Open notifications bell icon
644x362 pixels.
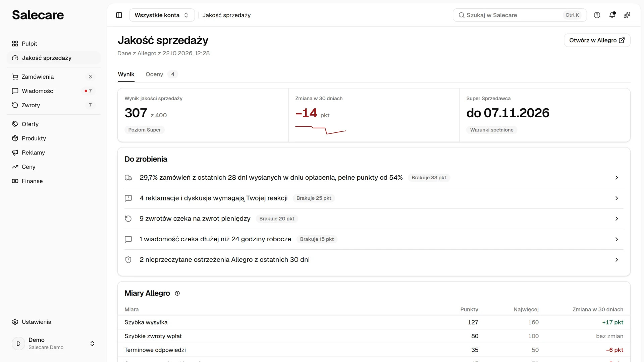[x=612, y=15]
